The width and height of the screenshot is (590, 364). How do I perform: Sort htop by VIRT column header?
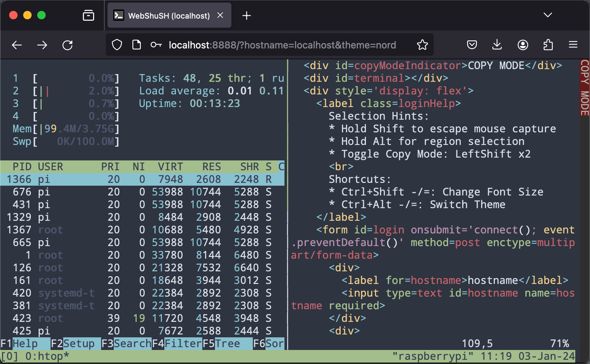[x=170, y=167]
